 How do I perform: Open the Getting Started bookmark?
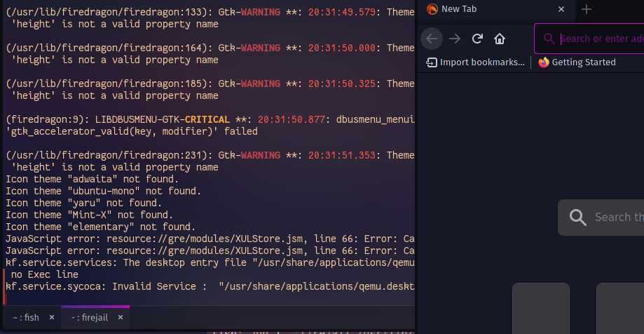pos(577,62)
